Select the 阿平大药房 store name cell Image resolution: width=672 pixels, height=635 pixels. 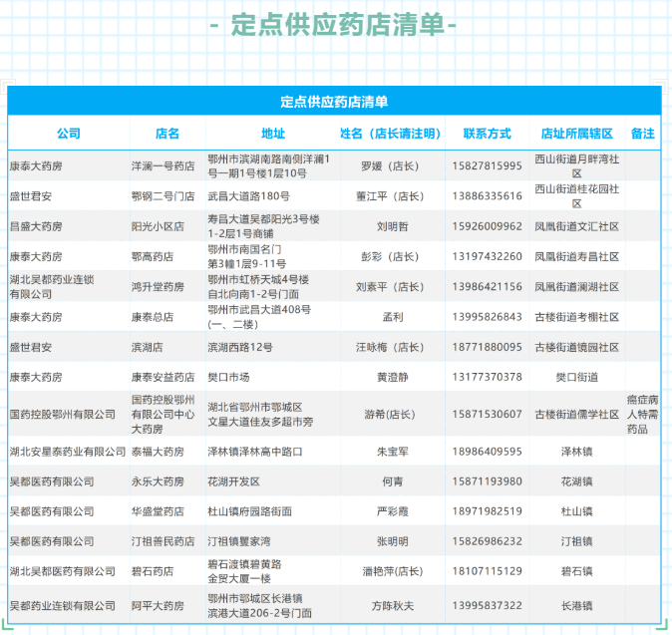click(158, 605)
